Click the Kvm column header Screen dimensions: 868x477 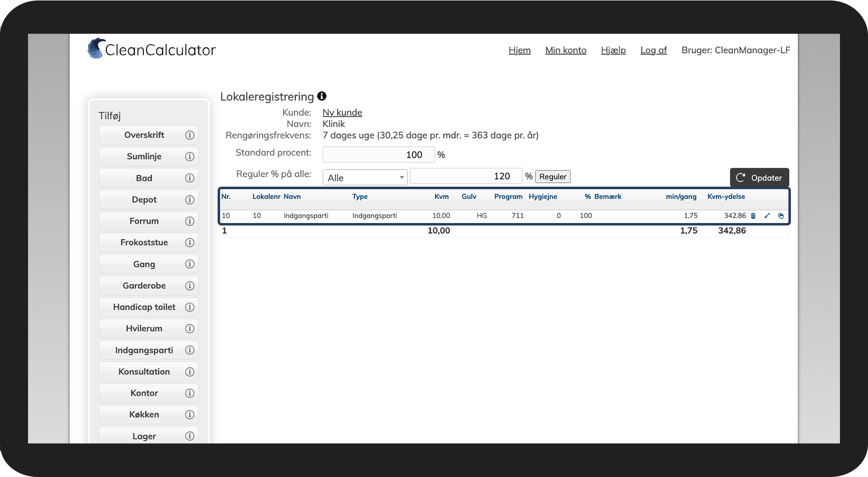point(442,196)
